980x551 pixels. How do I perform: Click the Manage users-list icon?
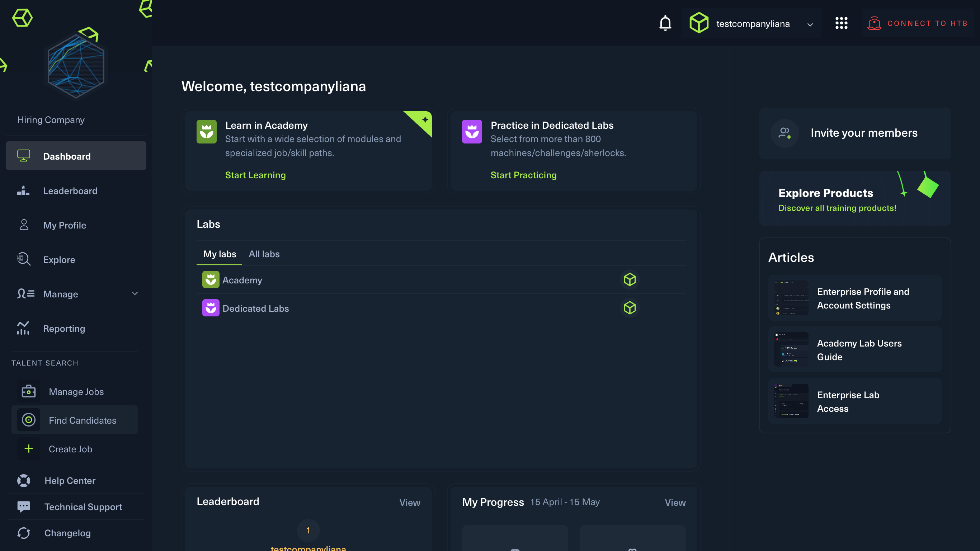click(x=25, y=293)
